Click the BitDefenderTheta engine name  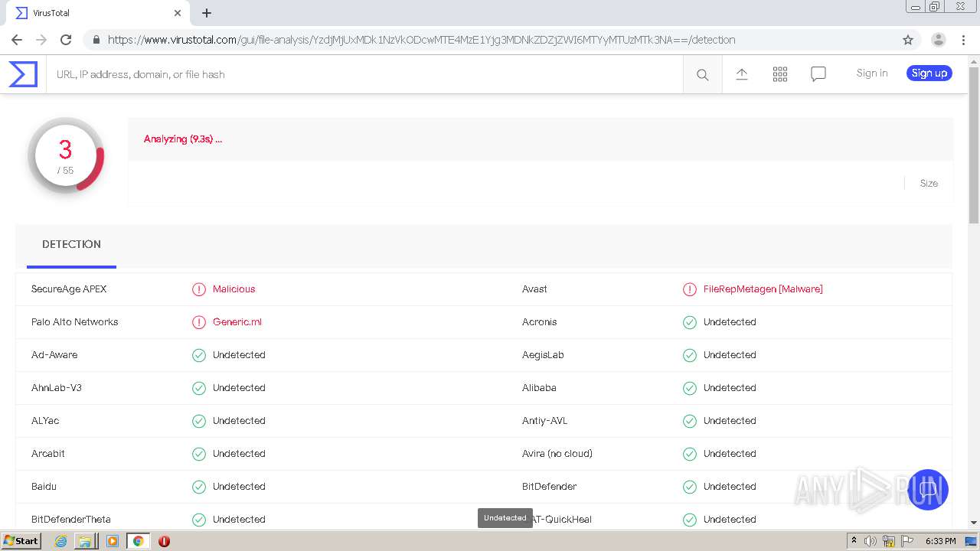click(x=71, y=520)
